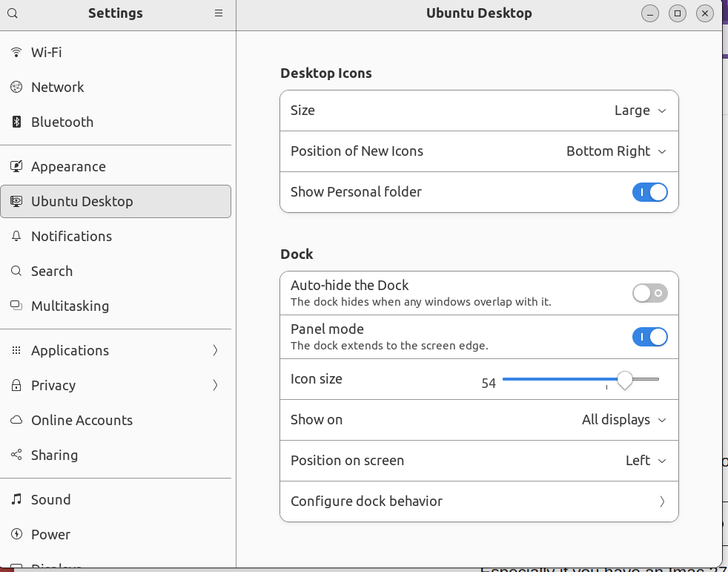The image size is (728, 572).
Task: Open Sound settings panel
Action: click(116, 499)
